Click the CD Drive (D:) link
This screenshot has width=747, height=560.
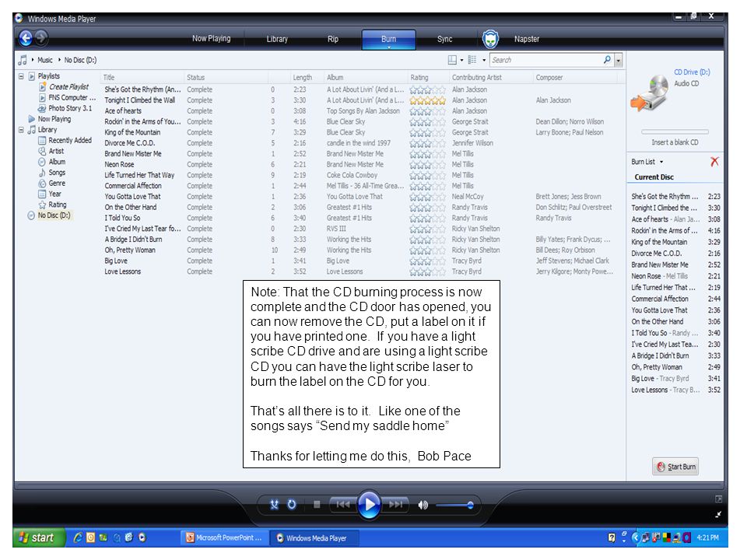coord(692,72)
